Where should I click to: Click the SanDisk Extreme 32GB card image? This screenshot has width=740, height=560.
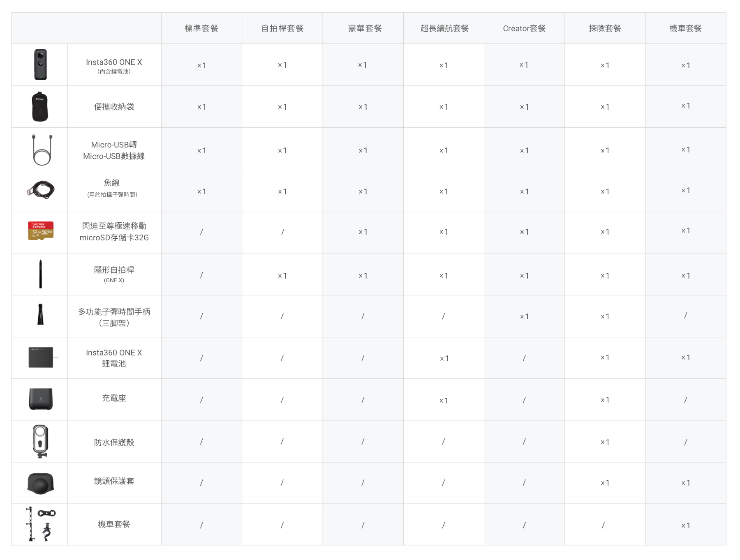(x=41, y=230)
